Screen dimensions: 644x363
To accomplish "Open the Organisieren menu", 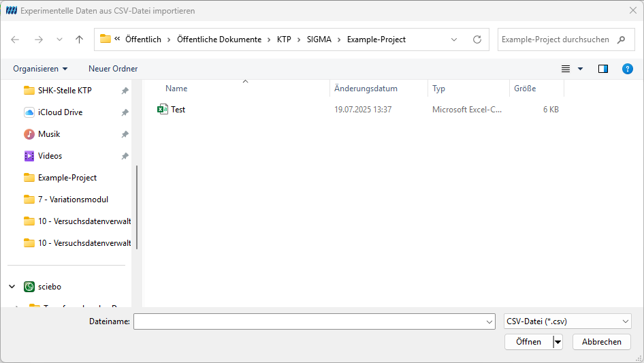I will 40,69.
